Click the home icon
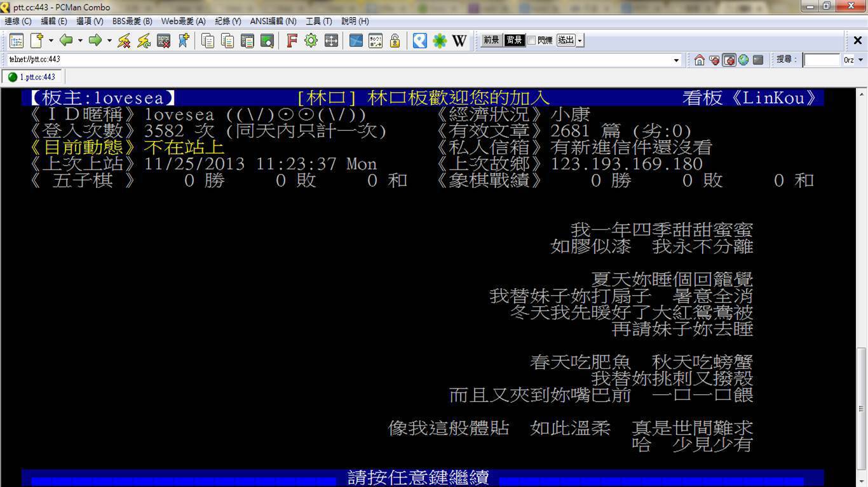868x487 pixels. click(699, 60)
